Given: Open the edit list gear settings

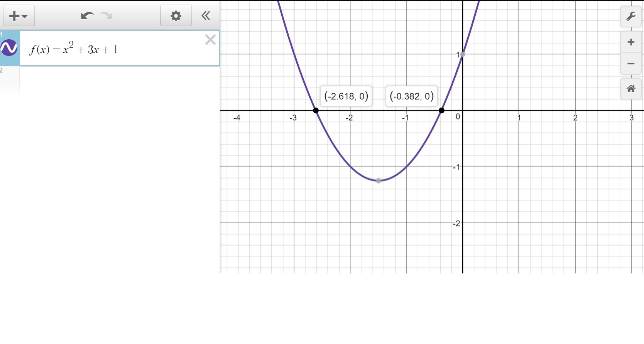Looking at the screenshot, I should pos(176,16).
